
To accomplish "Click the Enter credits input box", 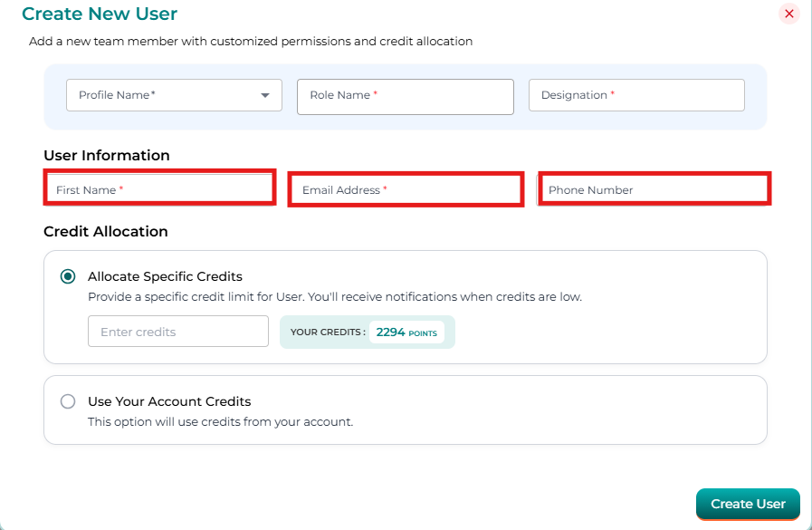I will (178, 332).
